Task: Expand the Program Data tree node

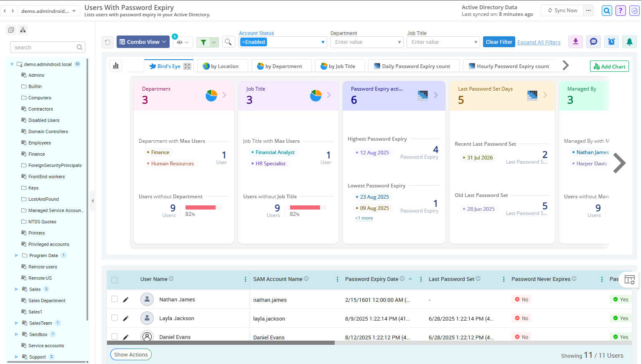Action: pyautogui.click(x=16, y=255)
